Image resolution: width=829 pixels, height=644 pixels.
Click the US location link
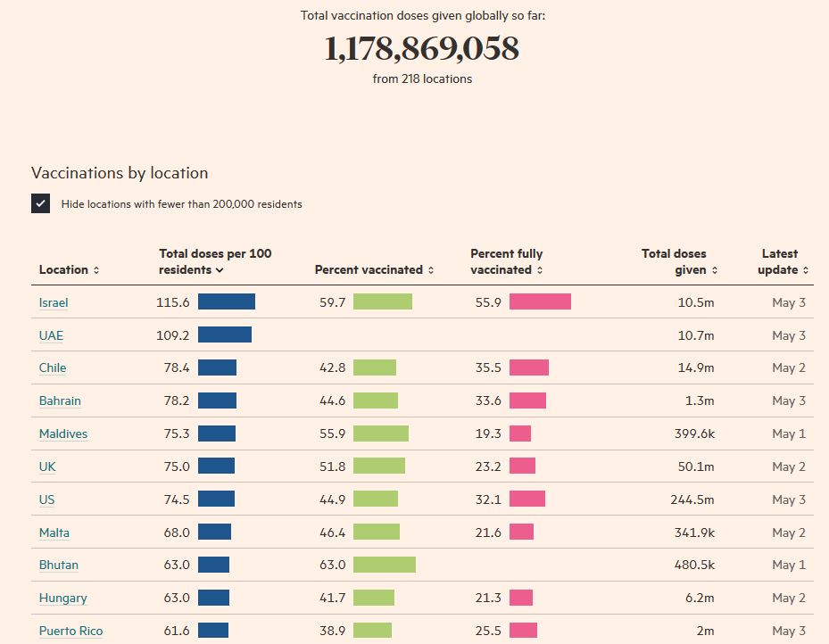[46, 500]
